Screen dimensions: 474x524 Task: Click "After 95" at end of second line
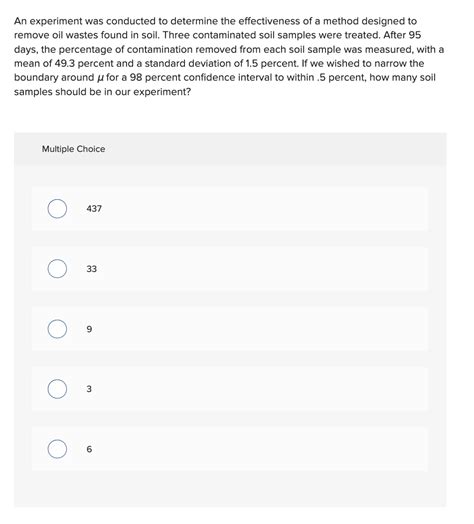tap(402, 35)
